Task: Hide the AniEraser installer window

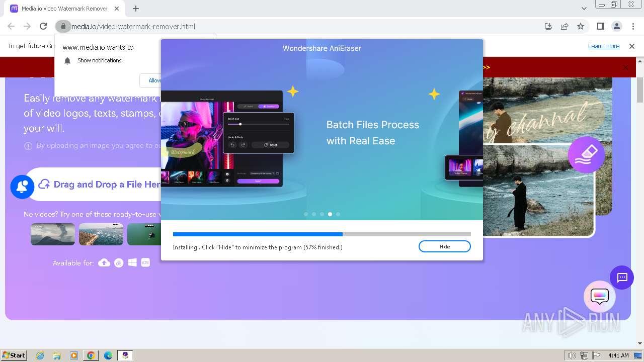Action: [x=445, y=246]
